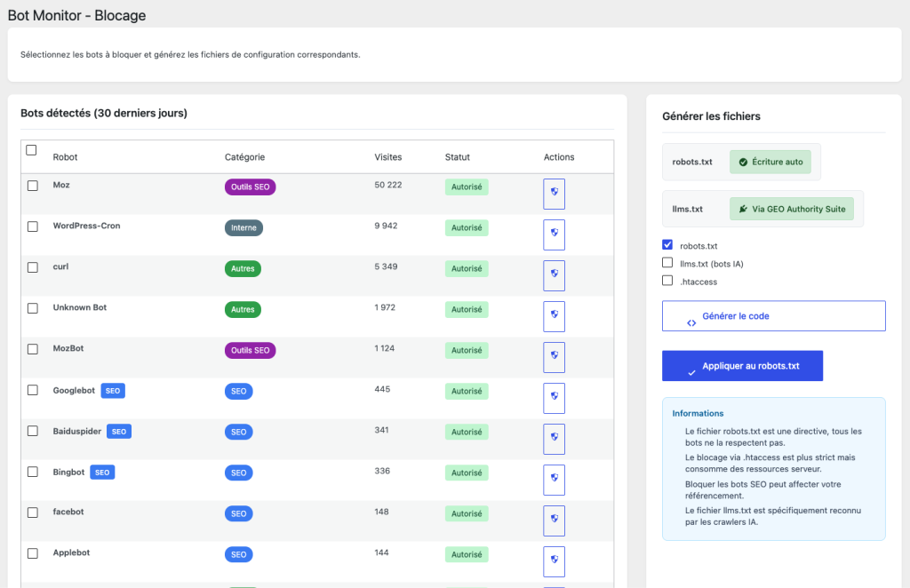The height and width of the screenshot is (588, 910).
Task: Click the Autorisé status for Googlebot
Action: click(467, 392)
